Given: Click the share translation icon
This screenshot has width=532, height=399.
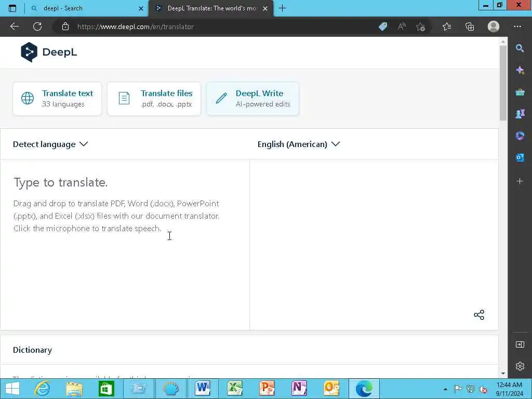Looking at the screenshot, I should point(479,315).
